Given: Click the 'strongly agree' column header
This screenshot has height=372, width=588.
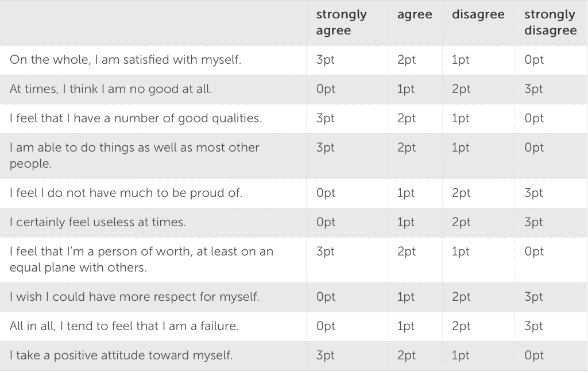Looking at the screenshot, I should click(x=341, y=22).
